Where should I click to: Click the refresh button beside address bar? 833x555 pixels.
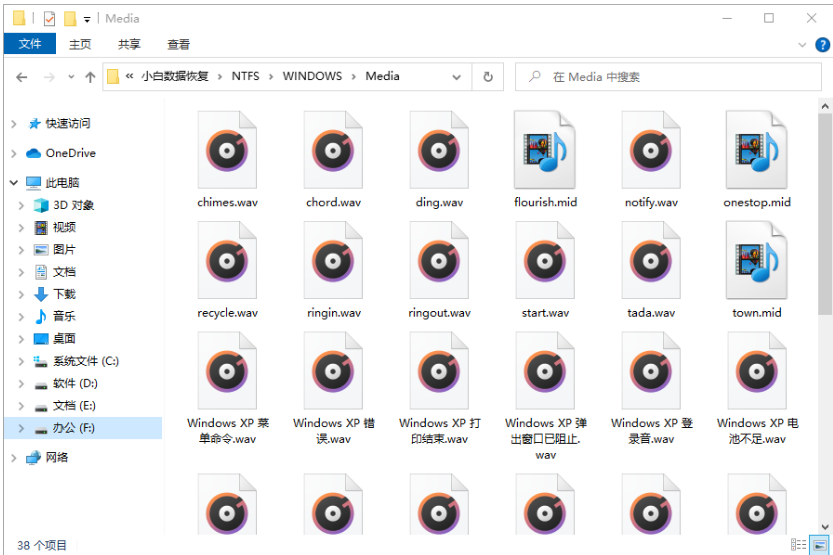pyautogui.click(x=488, y=77)
